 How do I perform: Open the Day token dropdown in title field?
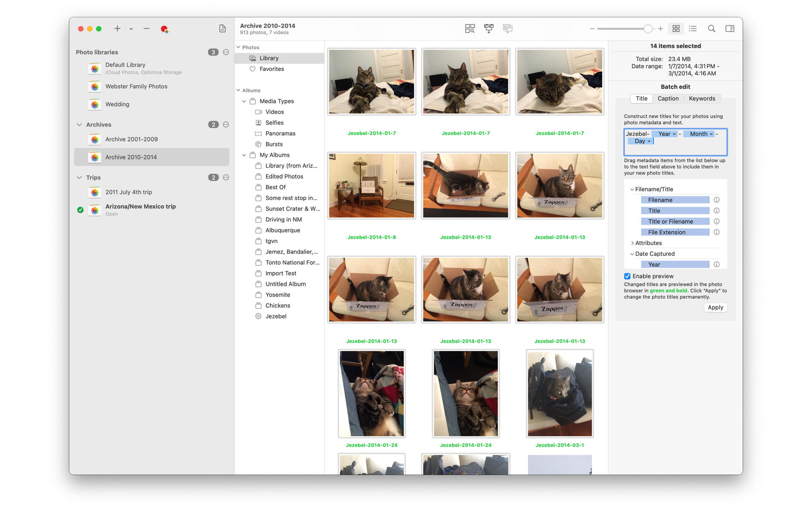pyautogui.click(x=649, y=141)
